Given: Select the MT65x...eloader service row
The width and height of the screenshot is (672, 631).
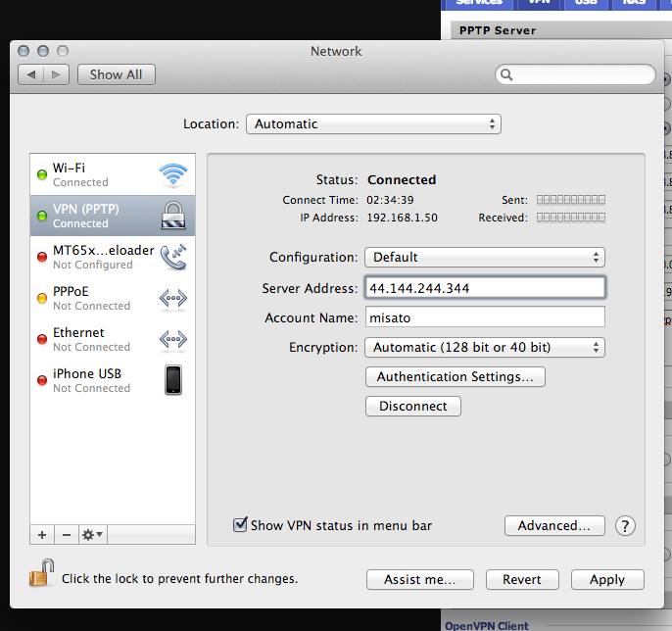Looking at the screenshot, I should tap(113, 257).
